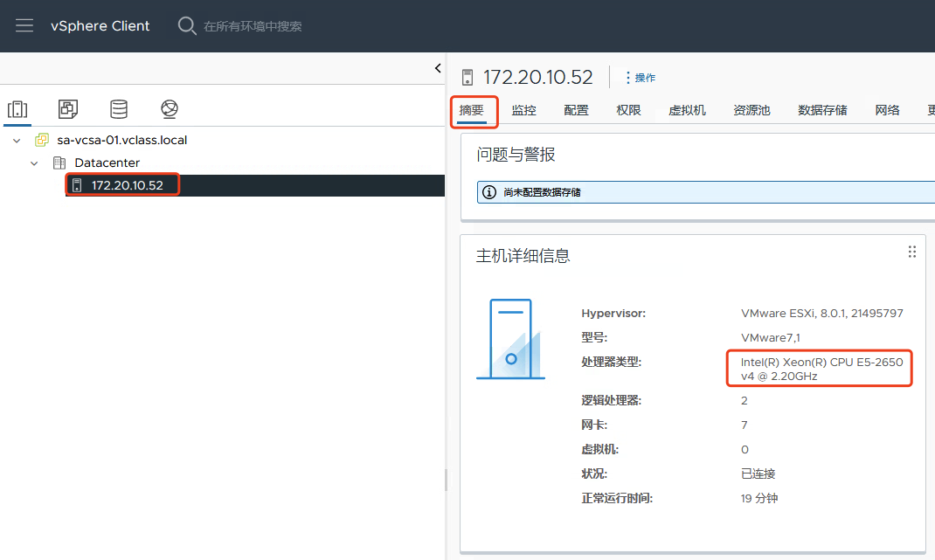Image resolution: width=935 pixels, height=560 pixels.
Task: Collapse the sa-vcsa-01.vclass.local tree node
Action: 17,140
